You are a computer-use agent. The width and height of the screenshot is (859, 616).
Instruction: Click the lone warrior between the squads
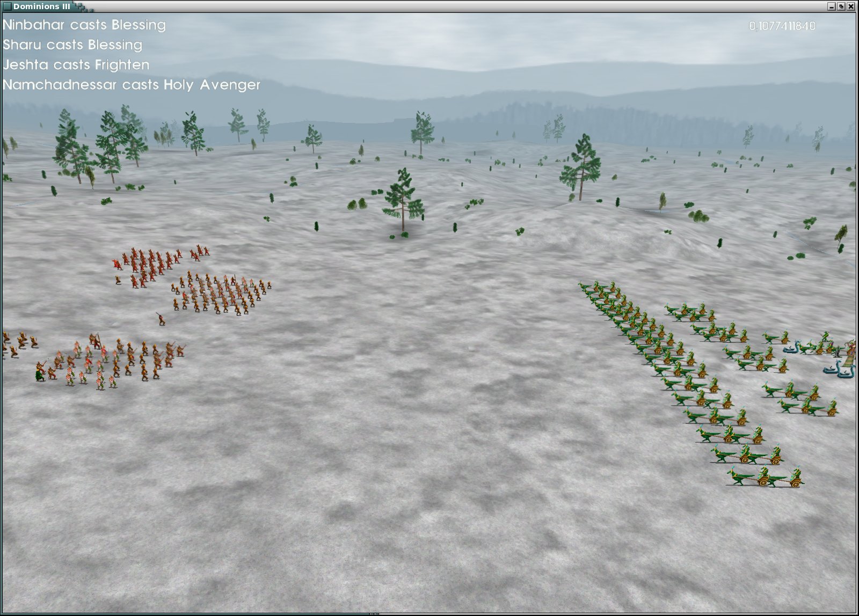161,319
